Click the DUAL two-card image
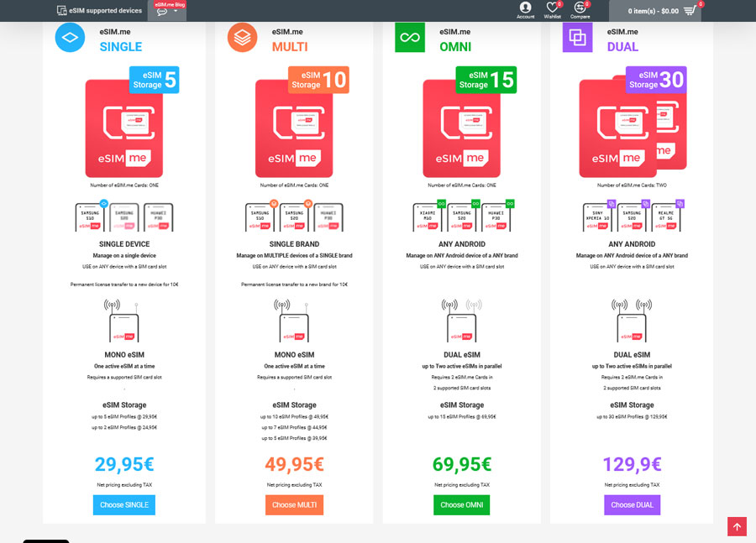 pos(633,126)
